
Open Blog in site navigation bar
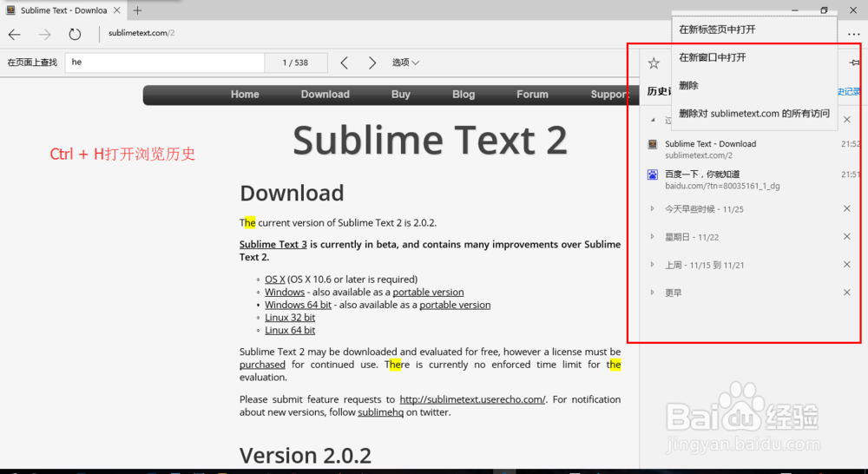coord(464,95)
